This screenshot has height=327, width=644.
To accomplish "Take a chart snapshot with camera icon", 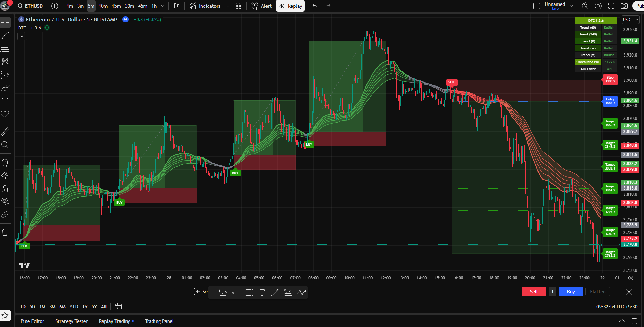I will tap(624, 6).
